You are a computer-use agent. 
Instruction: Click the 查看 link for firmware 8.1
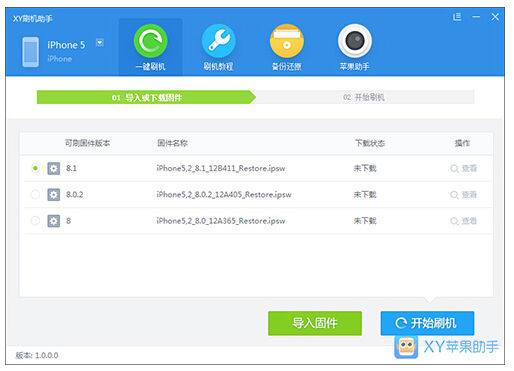point(463,168)
